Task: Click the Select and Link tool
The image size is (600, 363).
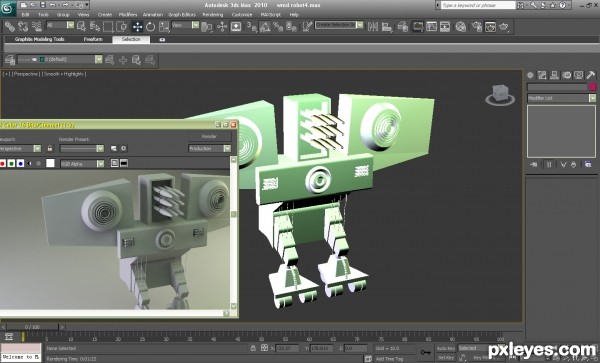Action: point(10,26)
